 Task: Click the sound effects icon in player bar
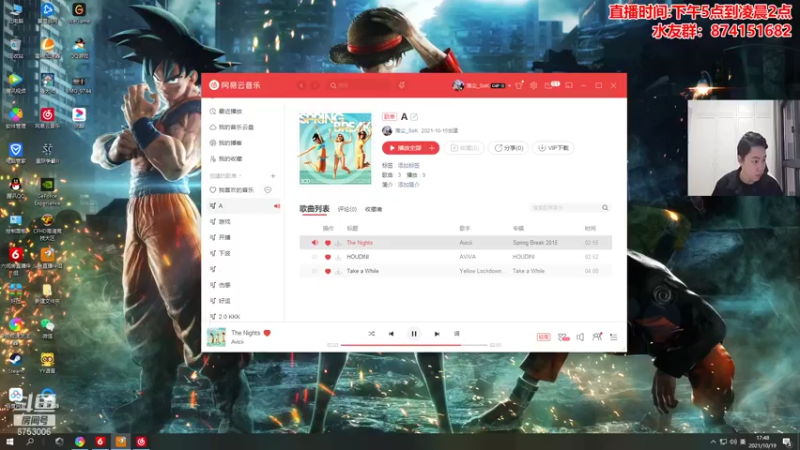point(563,337)
